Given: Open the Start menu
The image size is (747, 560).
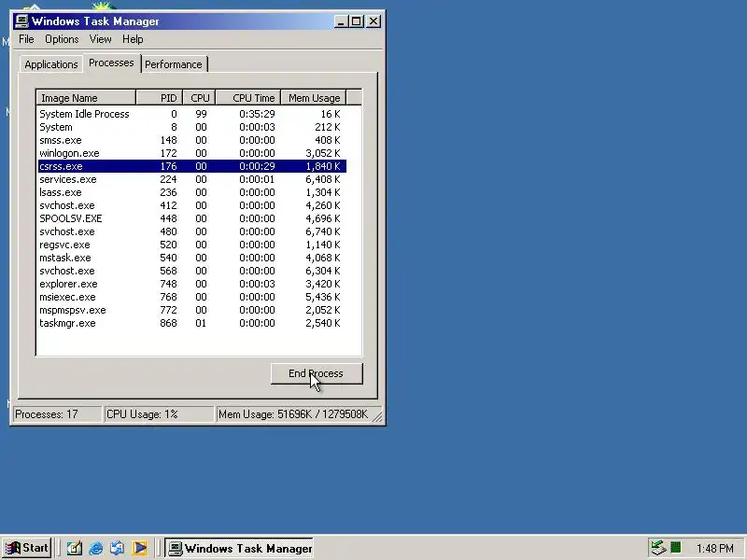Looking at the screenshot, I should (27, 548).
